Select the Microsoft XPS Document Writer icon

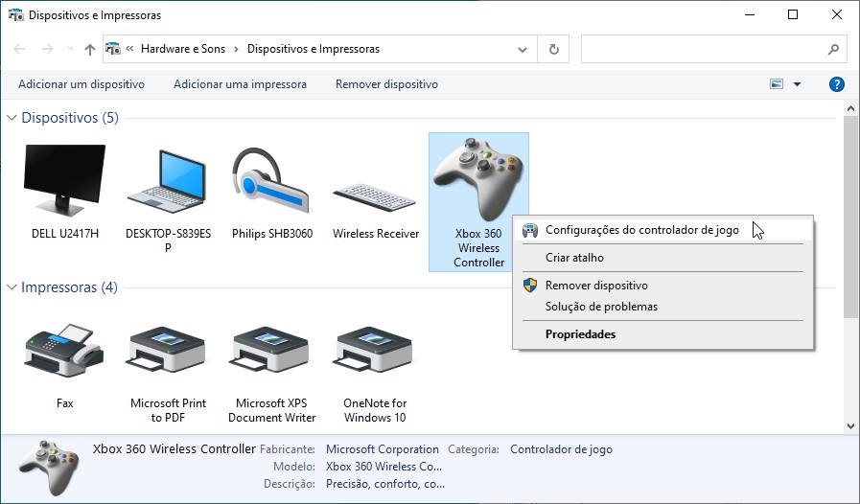tap(271, 352)
